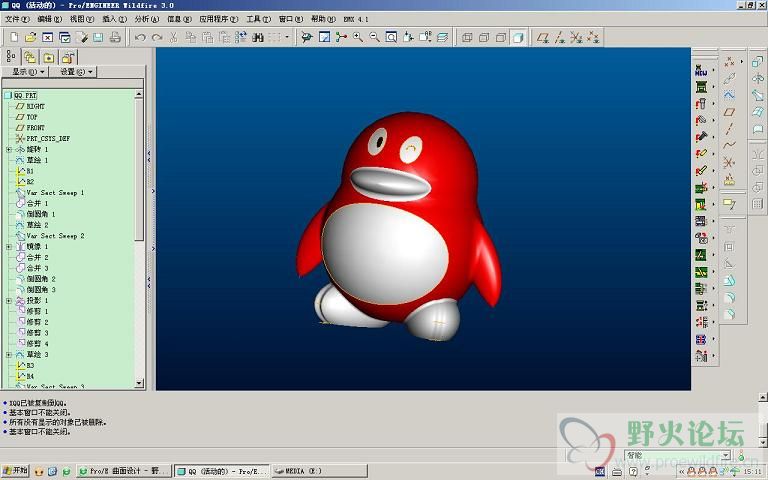Select the 倒圆角 2 feature in the tree

click(41, 279)
